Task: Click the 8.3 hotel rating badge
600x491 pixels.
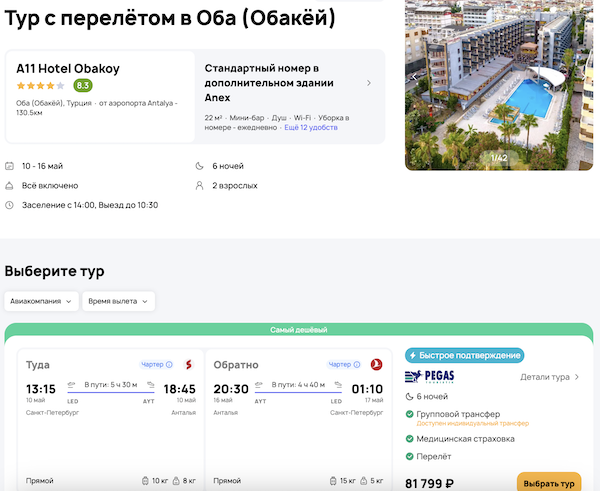Action: click(82, 86)
